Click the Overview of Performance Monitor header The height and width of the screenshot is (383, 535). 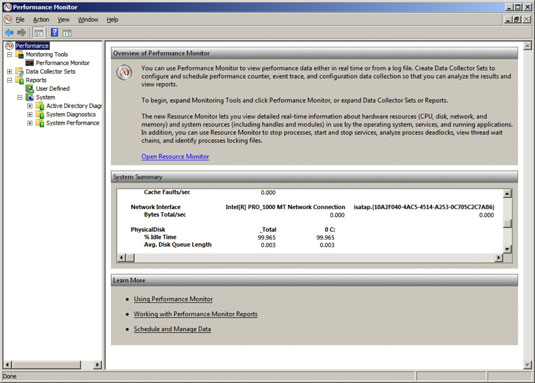tap(314, 53)
